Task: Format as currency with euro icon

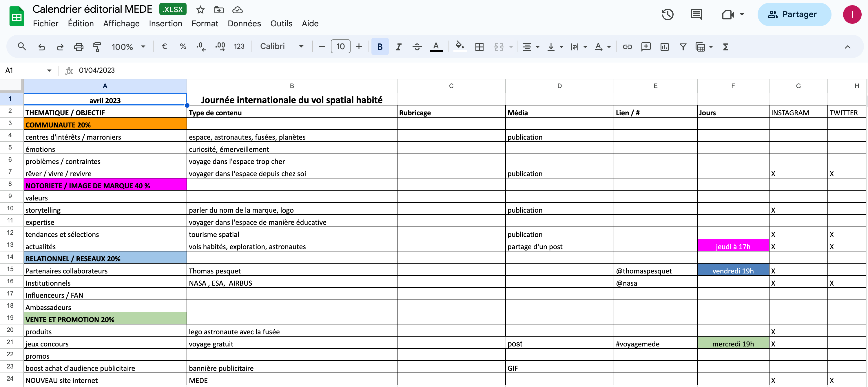Action: pos(165,46)
